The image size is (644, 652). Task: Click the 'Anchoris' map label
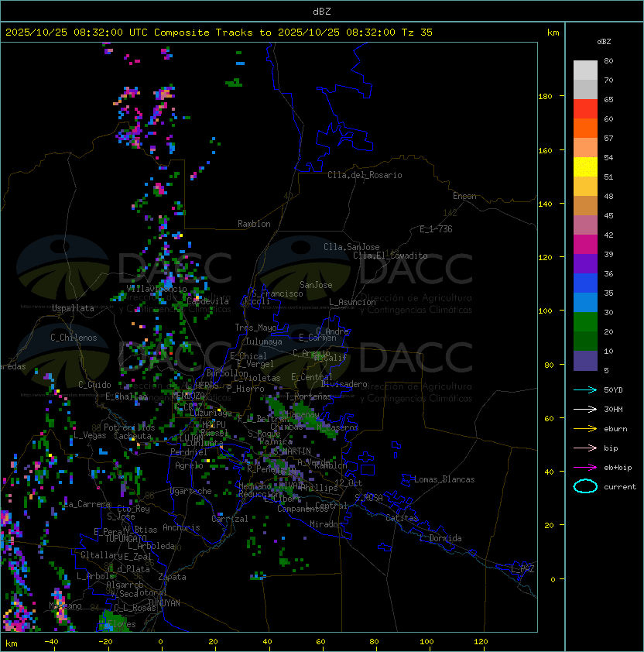coord(181,527)
